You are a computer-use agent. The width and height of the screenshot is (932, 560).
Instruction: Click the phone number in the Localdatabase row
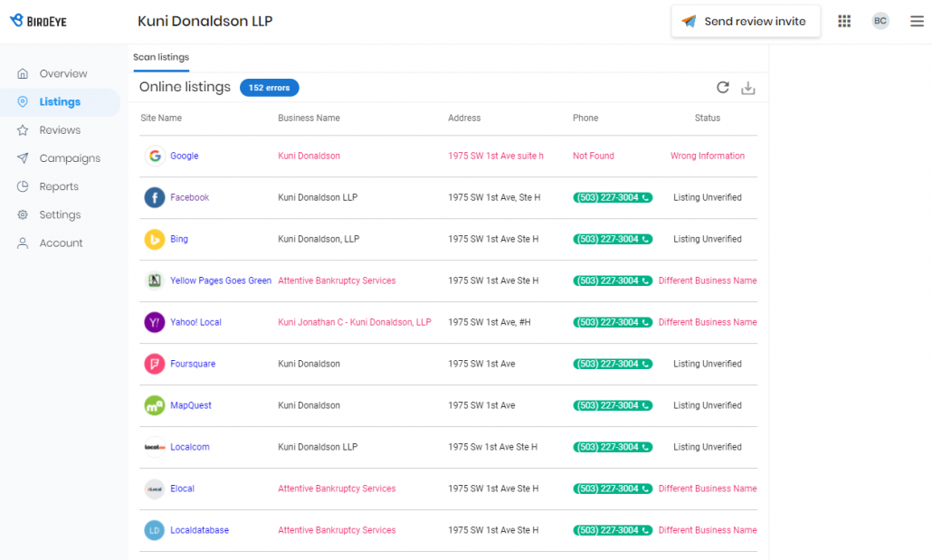[613, 530]
